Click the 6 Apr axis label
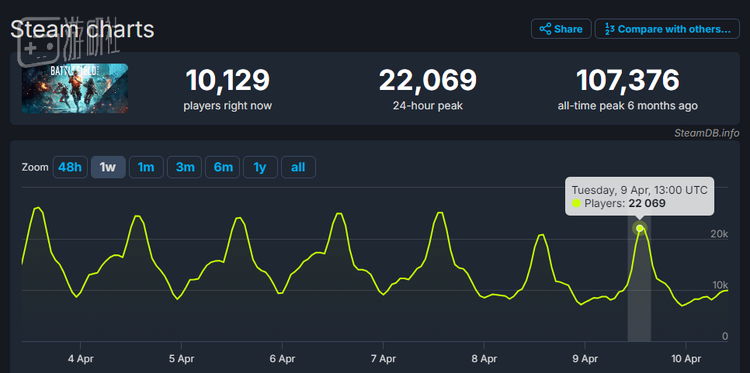The image size is (750, 373). (282, 359)
